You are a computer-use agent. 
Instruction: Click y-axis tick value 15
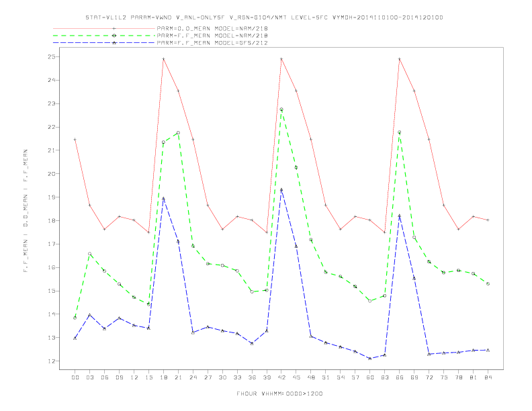[x=52, y=291]
